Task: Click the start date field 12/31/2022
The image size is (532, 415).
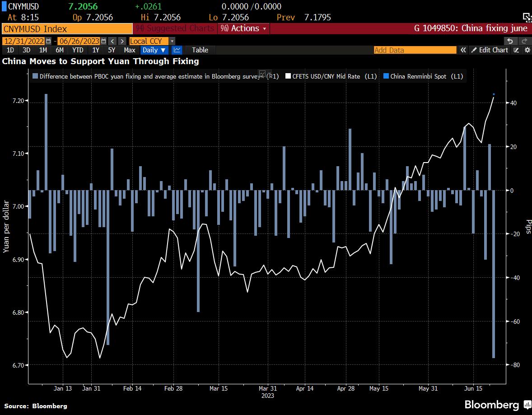Action: point(24,41)
